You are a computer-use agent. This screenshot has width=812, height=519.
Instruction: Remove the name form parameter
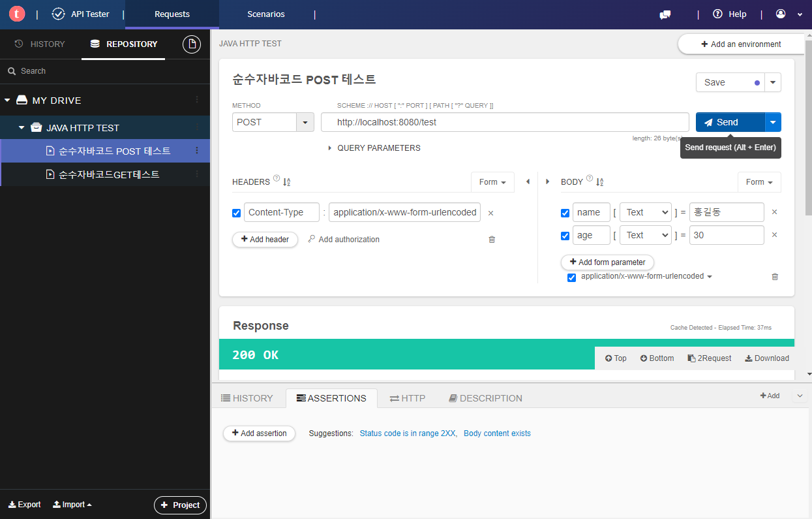coord(775,212)
